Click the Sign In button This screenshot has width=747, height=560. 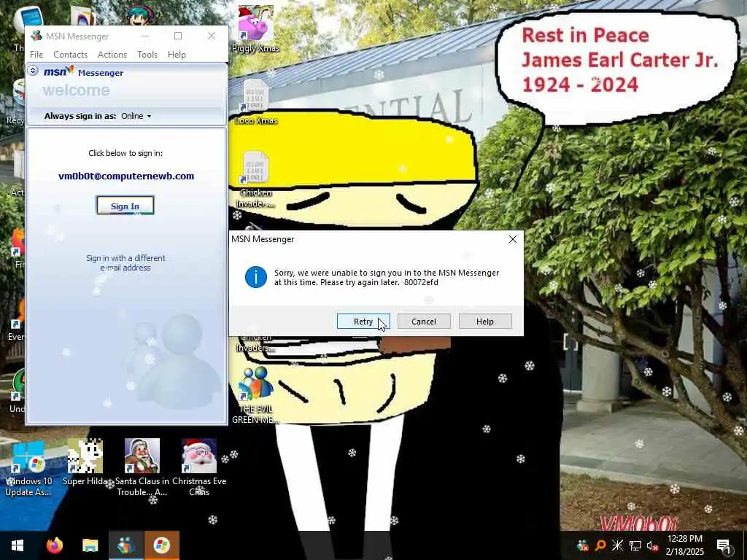[x=125, y=206]
